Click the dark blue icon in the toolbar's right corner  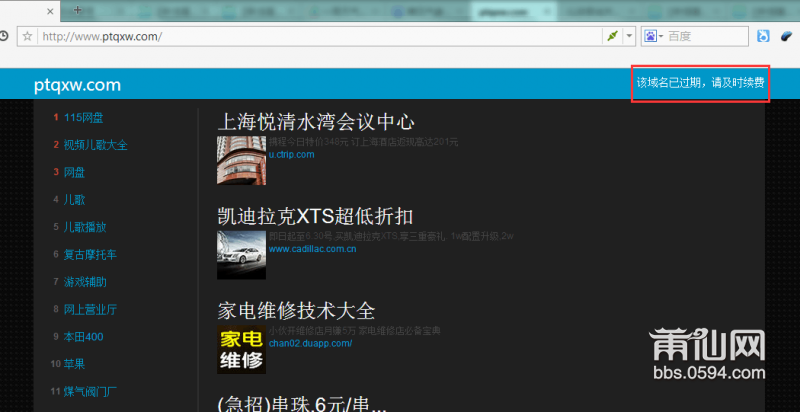787,36
